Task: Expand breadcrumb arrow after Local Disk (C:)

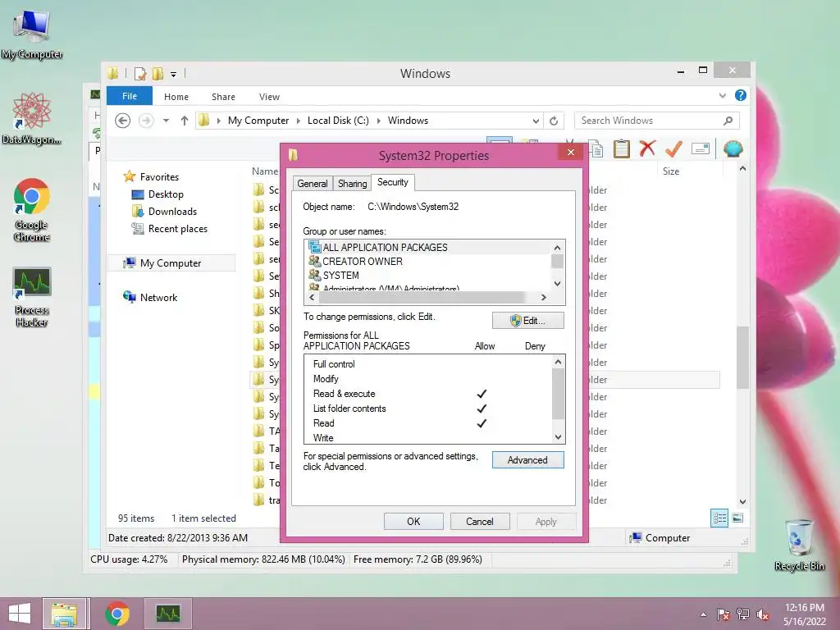Action: (x=379, y=121)
